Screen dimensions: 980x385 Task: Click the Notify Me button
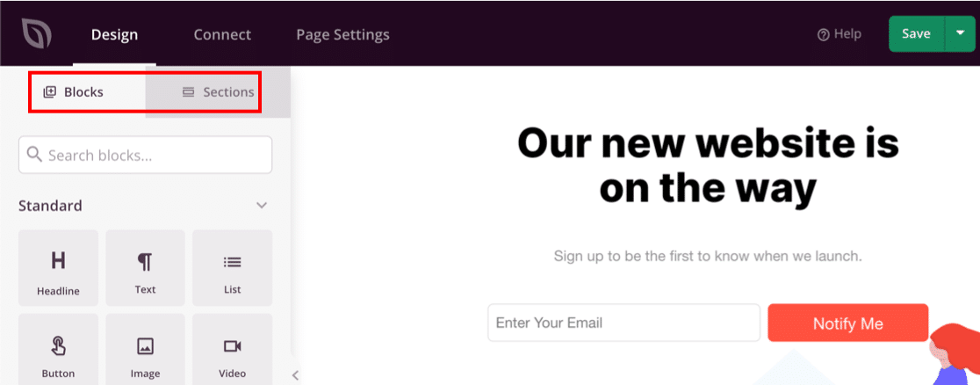(x=847, y=323)
